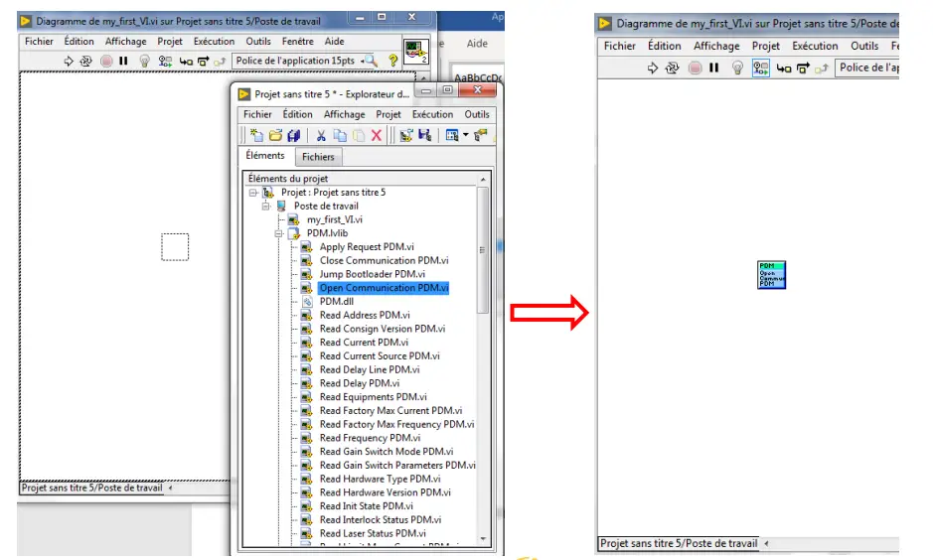Select Apply Request PDM.vi
933x560 pixels.
(x=367, y=246)
